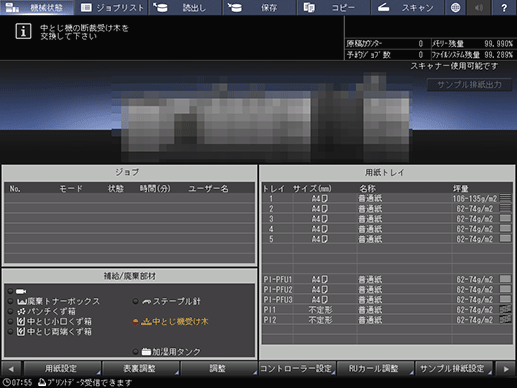
Task: Click the 中とじ小口くず箱 icon
Action: 21,322
